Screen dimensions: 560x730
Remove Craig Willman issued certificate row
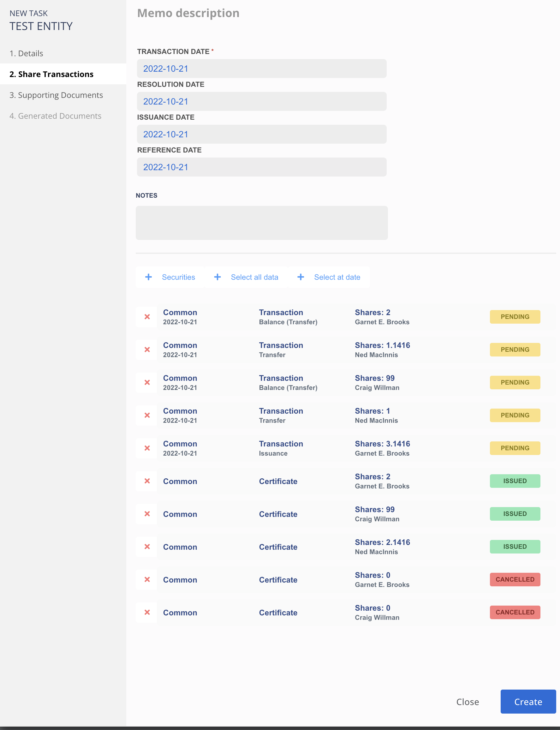pos(147,514)
